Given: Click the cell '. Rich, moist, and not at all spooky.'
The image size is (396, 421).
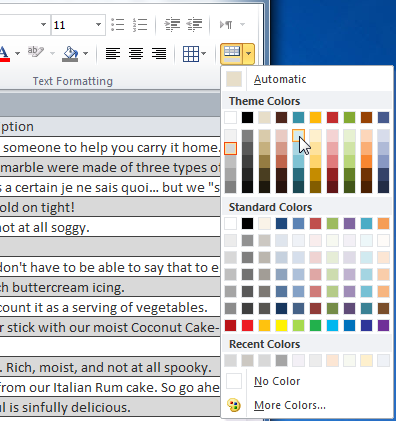Looking at the screenshot, I should point(110,367).
